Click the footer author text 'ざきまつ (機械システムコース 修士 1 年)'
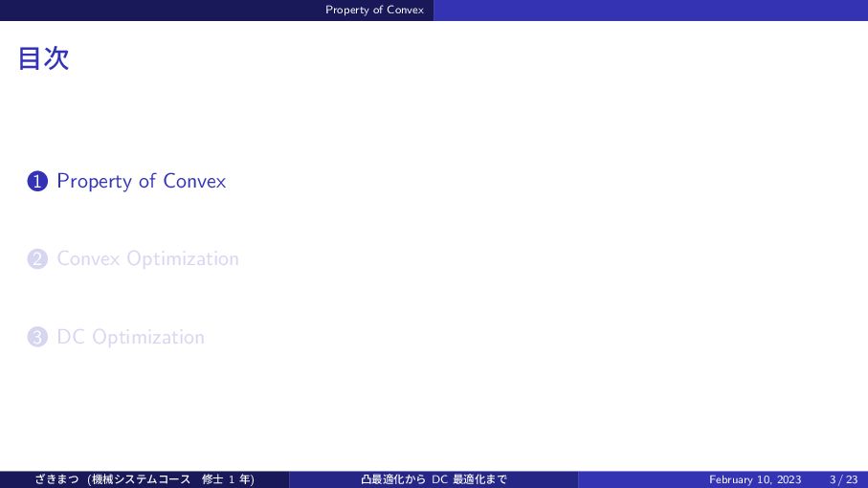This screenshot has height=488, width=868. [145, 479]
